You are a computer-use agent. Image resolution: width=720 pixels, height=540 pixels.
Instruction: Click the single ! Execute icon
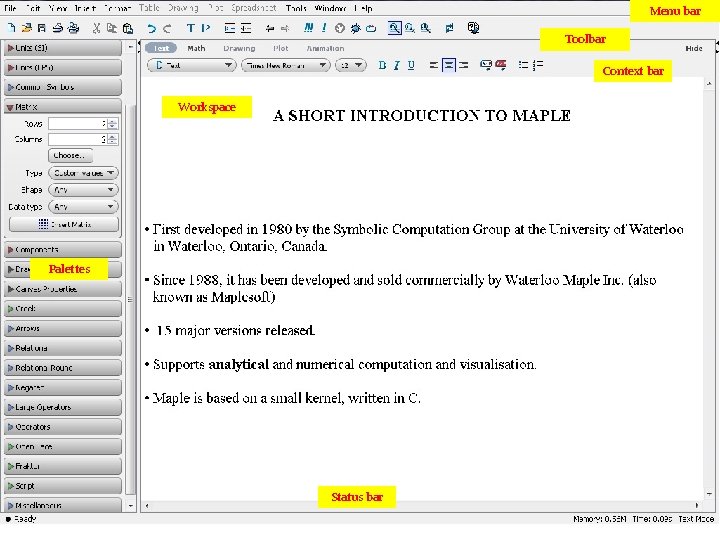324,28
